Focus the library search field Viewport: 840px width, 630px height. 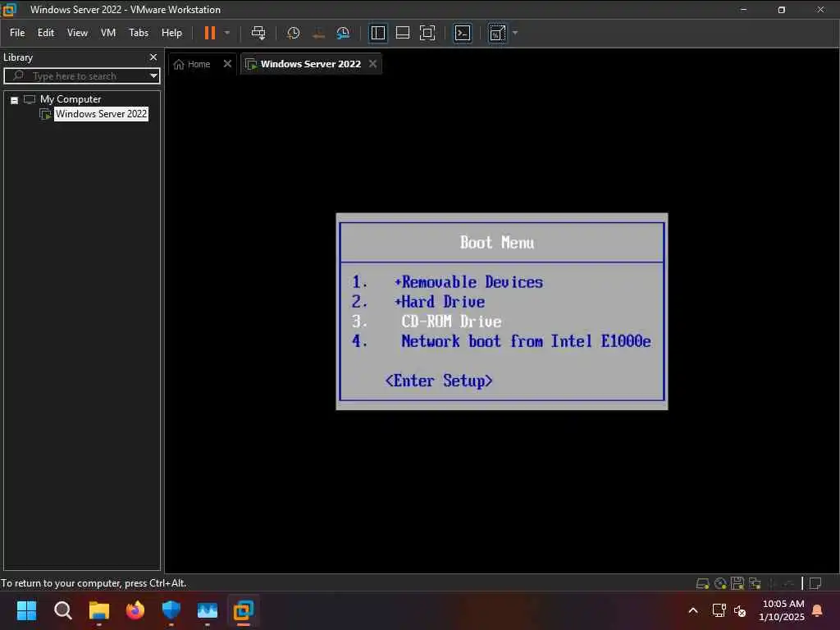pos(80,75)
